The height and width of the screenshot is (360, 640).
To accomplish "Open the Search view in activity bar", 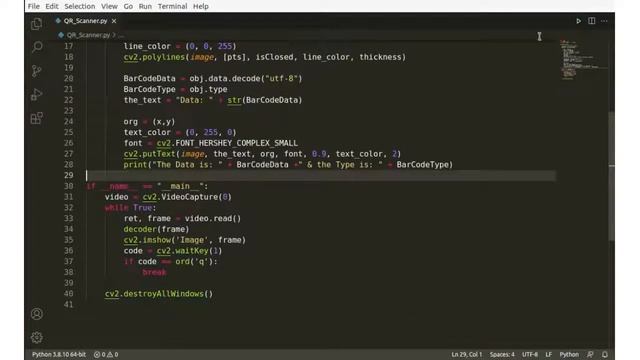I will [37, 47].
